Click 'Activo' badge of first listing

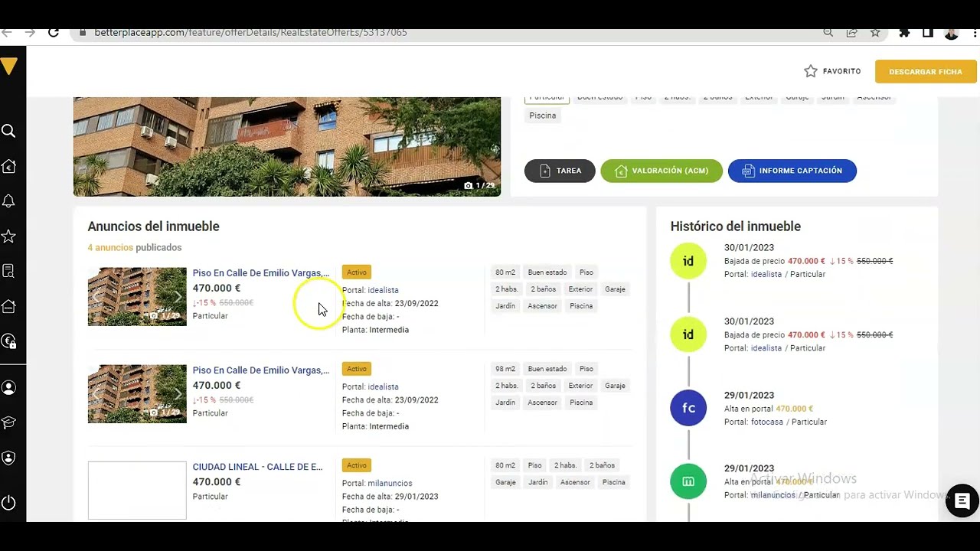(x=357, y=272)
